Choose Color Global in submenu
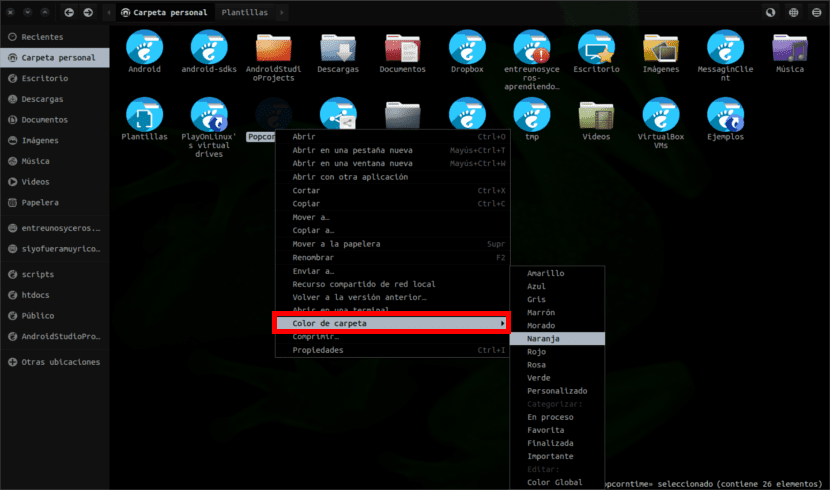This screenshot has width=830, height=490. (x=557, y=483)
